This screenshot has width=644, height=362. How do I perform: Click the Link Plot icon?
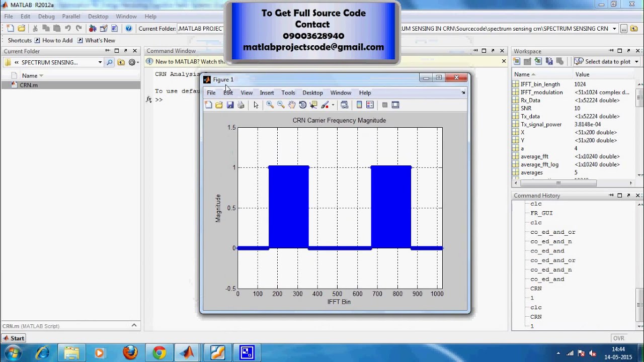344,105
